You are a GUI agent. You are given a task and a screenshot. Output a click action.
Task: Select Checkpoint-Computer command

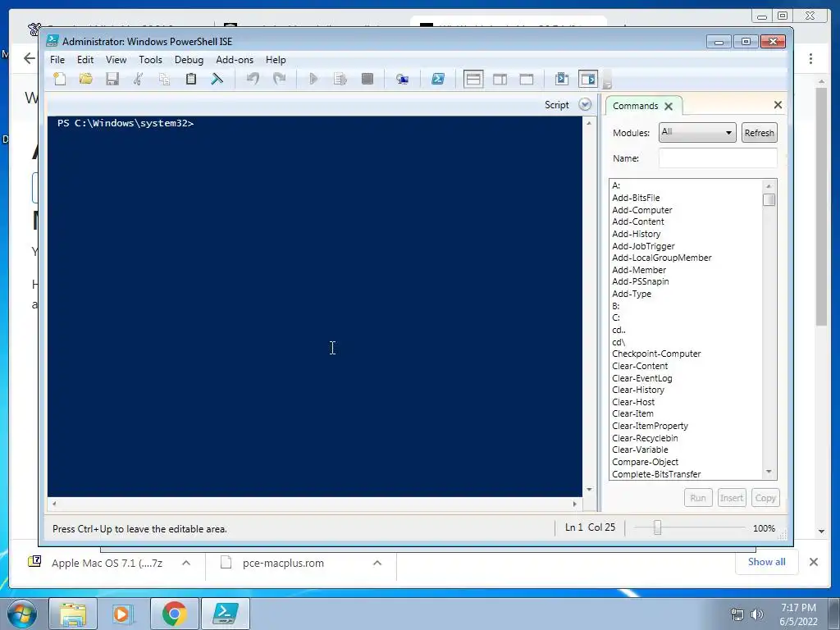click(656, 354)
